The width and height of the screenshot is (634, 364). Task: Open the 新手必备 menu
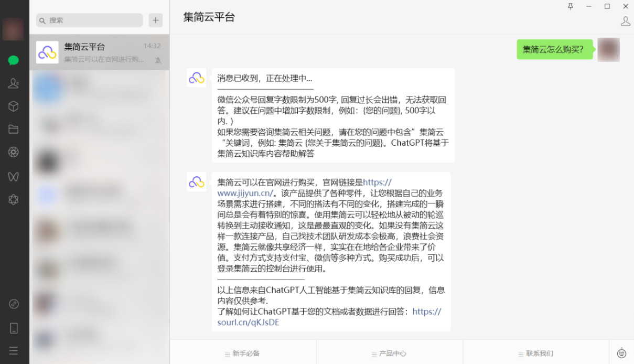coord(243,354)
